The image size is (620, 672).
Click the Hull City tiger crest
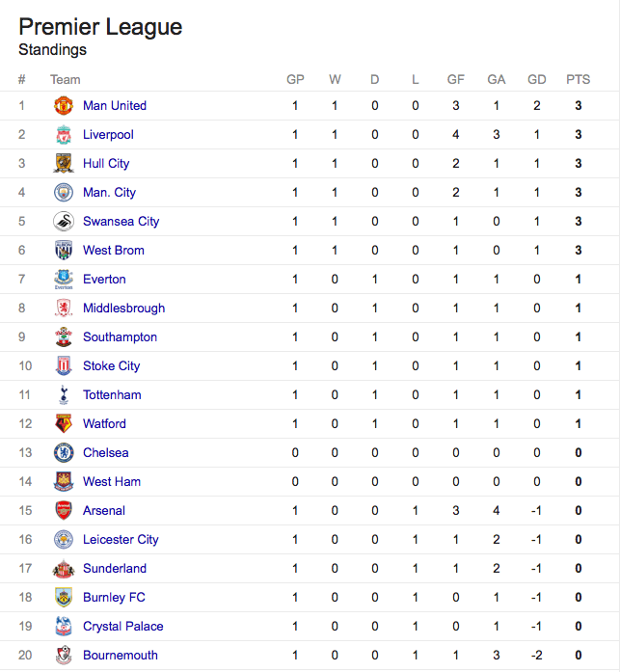click(x=64, y=163)
